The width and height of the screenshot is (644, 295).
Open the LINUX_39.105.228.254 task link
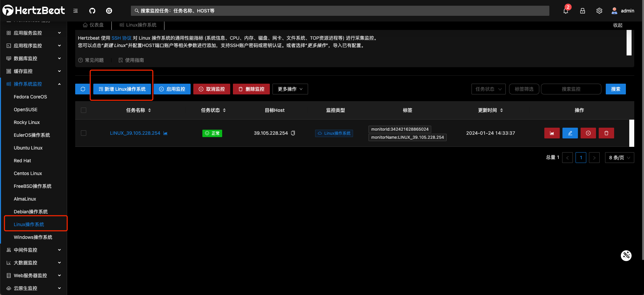pos(135,133)
